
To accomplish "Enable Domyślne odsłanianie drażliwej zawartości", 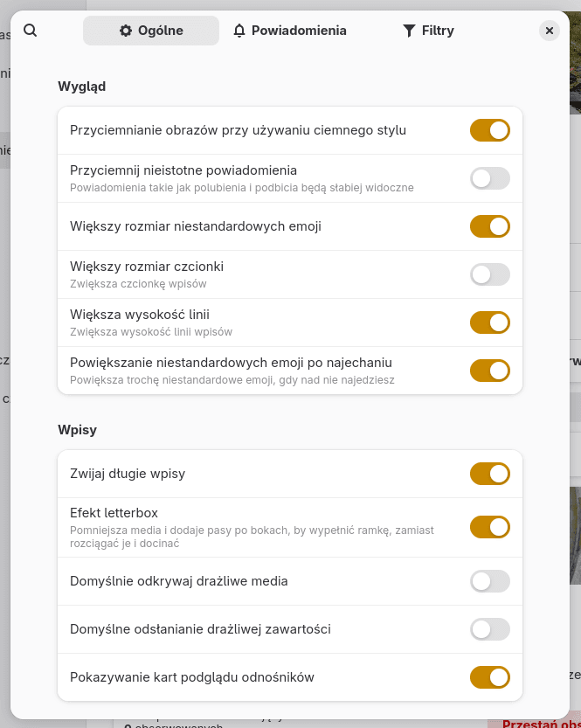I will (x=489, y=629).
